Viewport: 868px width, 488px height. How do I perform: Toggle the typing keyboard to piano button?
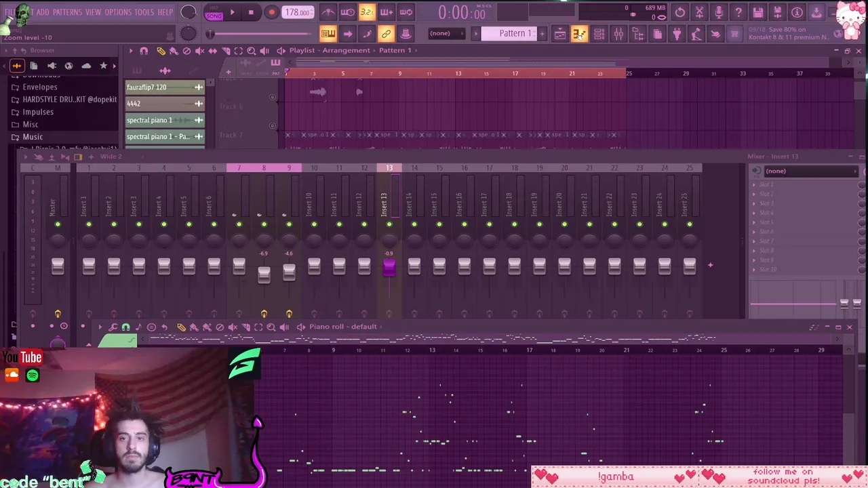point(328,34)
